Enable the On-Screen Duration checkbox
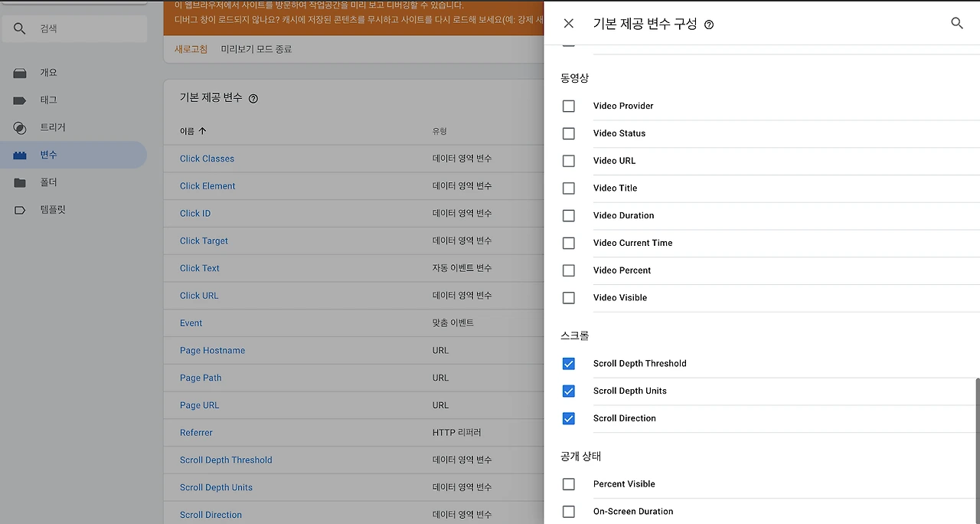The image size is (980, 524). [569, 512]
